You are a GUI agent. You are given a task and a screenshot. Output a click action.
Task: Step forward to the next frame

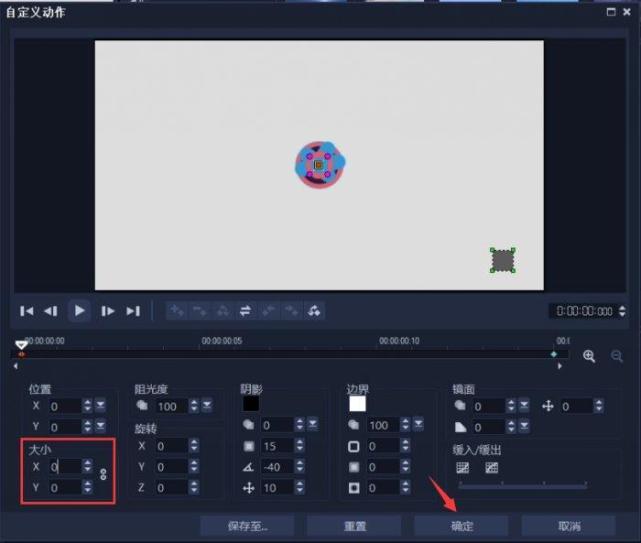tap(108, 311)
